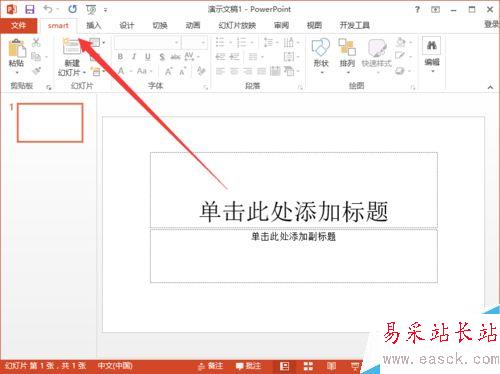This screenshot has height=374, width=500.
Task: Decrease font size with small A icon
Action: point(183,71)
